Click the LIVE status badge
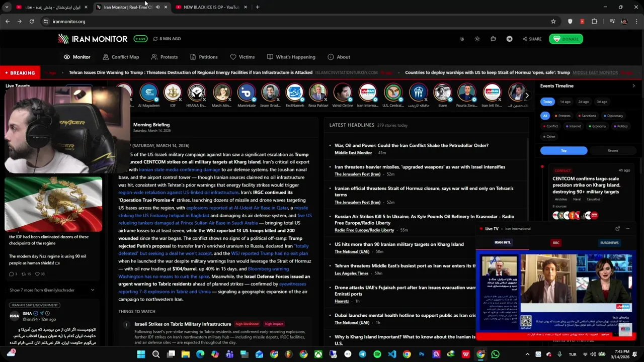 point(140,39)
